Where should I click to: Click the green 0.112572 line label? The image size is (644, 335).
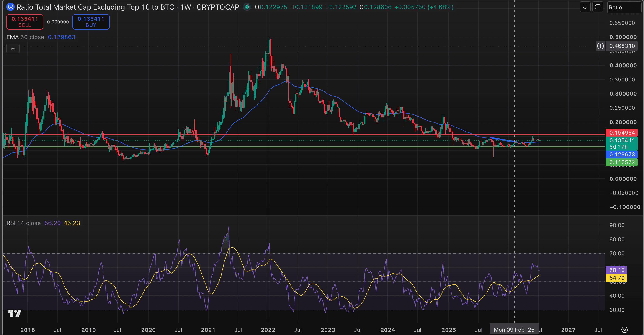[x=622, y=162]
